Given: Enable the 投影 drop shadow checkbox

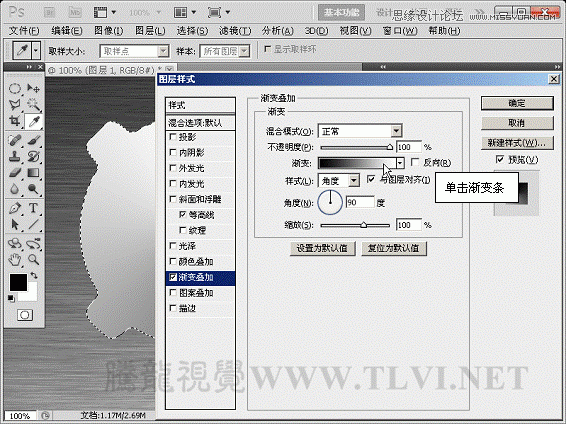Looking at the screenshot, I should pyautogui.click(x=173, y=137).
